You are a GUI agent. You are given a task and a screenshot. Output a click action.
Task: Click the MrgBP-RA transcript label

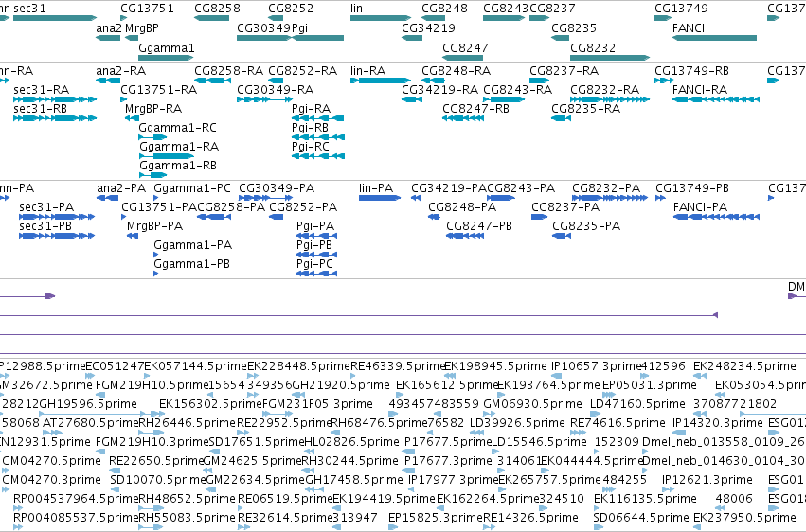[x=153, y=109]
